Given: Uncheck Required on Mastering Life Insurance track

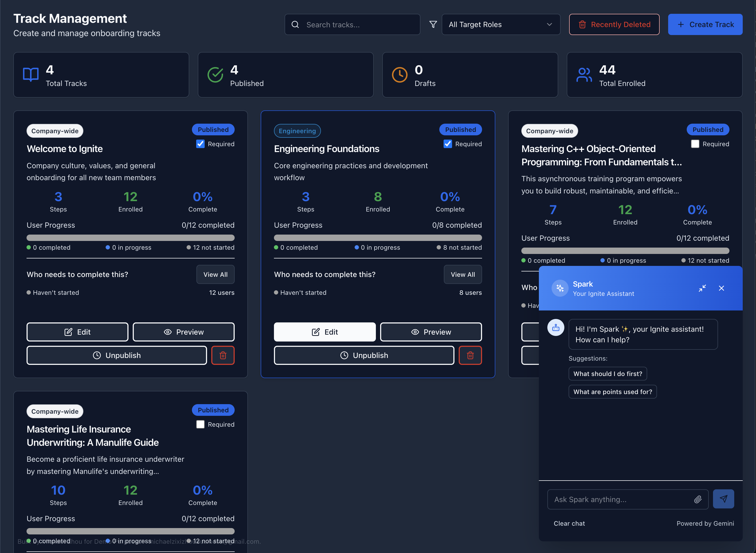Looking at the screenshot, I should [x=200, y=424].
